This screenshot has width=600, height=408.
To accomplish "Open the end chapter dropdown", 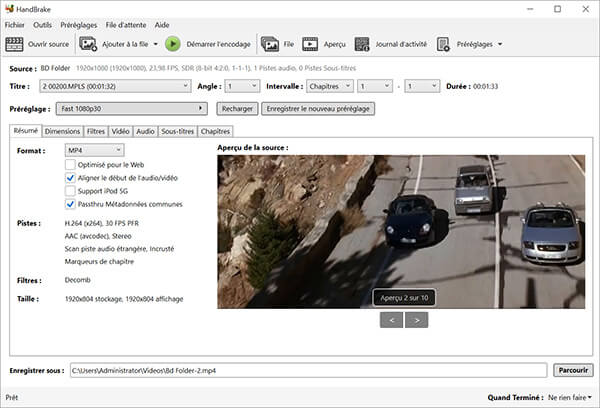I will click(x=422, y=86).
